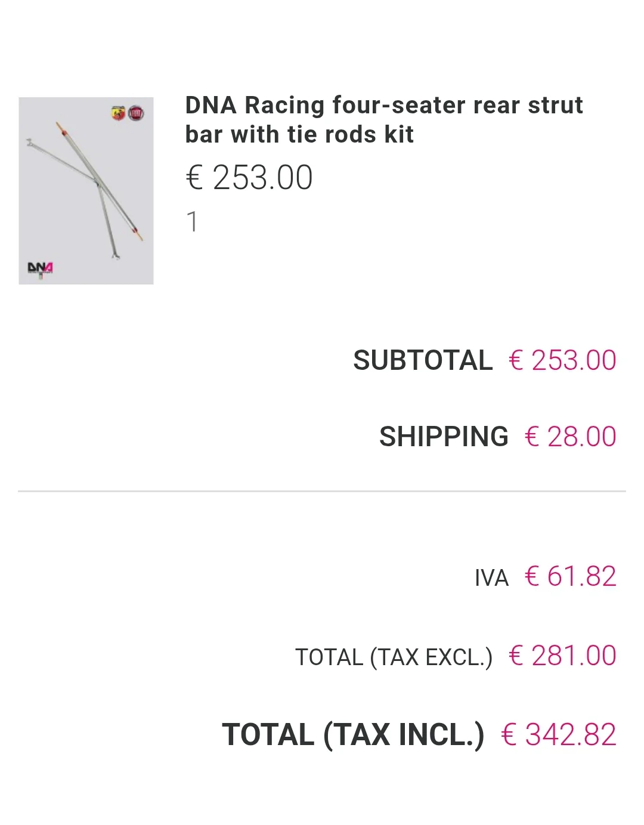
Task: Click the DNA Racing logo on product image
Action: [40, 268]
